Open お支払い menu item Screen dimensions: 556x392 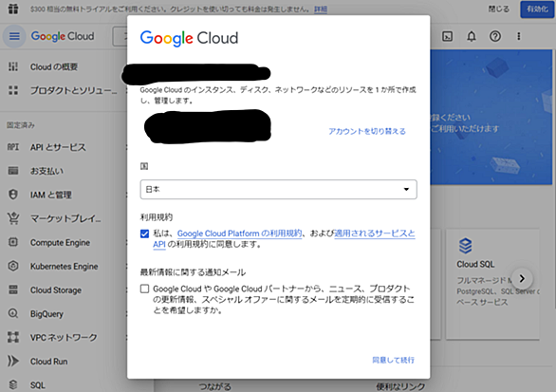tap(46, 171)
